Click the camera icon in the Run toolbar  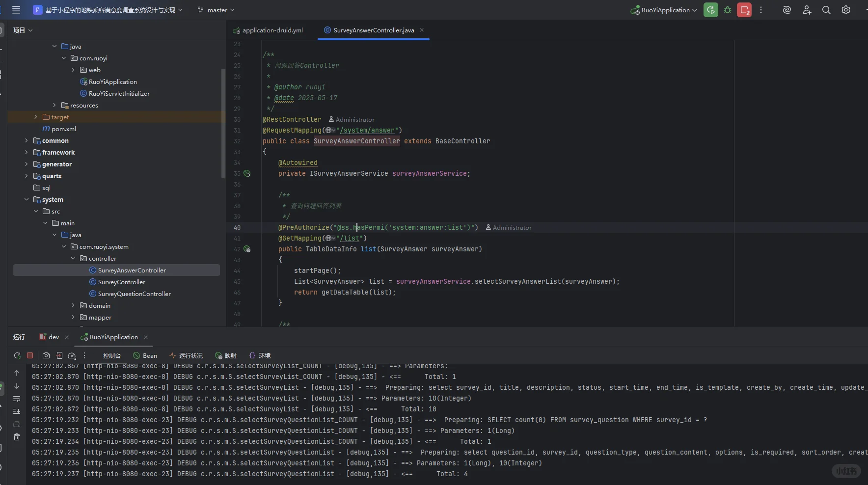pyautogui.click(x=46, y=355)
